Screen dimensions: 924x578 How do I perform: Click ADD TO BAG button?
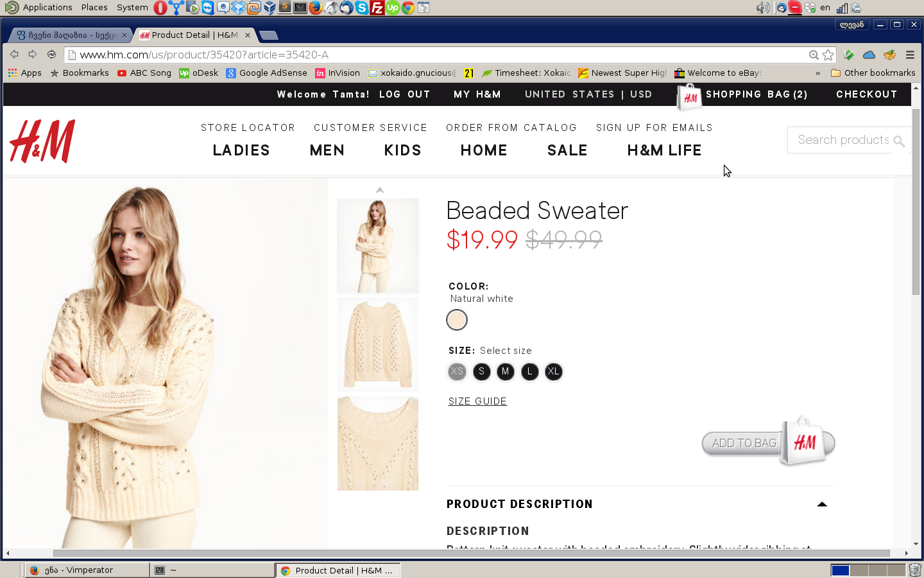click(x=769, y=442)
